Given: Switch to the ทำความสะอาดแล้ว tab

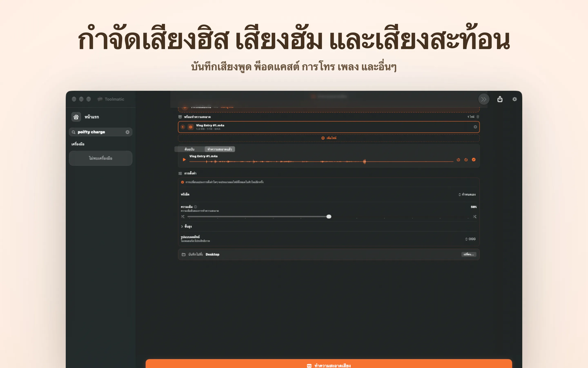Looking at the screenshot, I should click(220, 149).
